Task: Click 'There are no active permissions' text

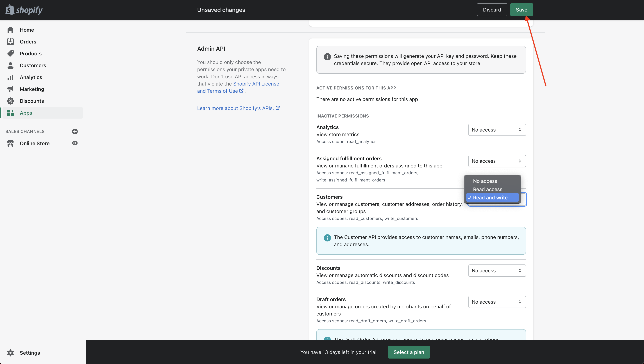Action: pyautogui.click(x=367, y=99)
